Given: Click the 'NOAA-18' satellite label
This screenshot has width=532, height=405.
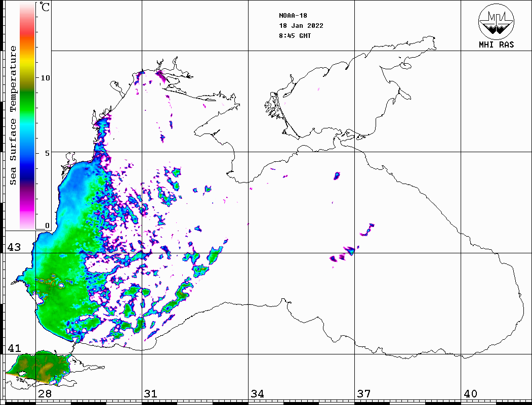Looking at the screenshot, I should coord(293,16).
